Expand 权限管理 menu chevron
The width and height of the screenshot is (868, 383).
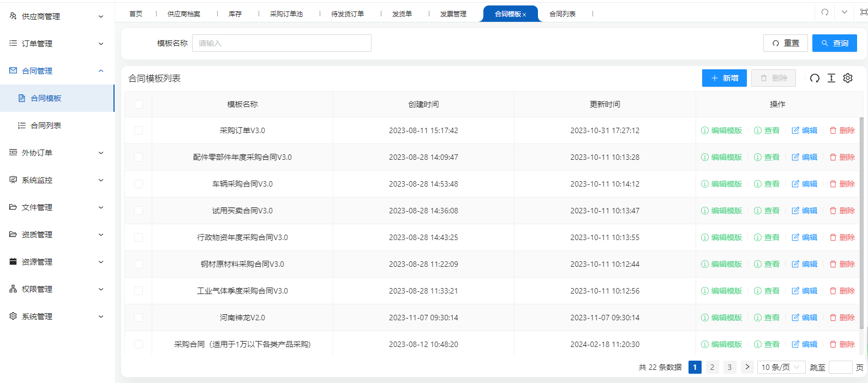pos(101,289)
